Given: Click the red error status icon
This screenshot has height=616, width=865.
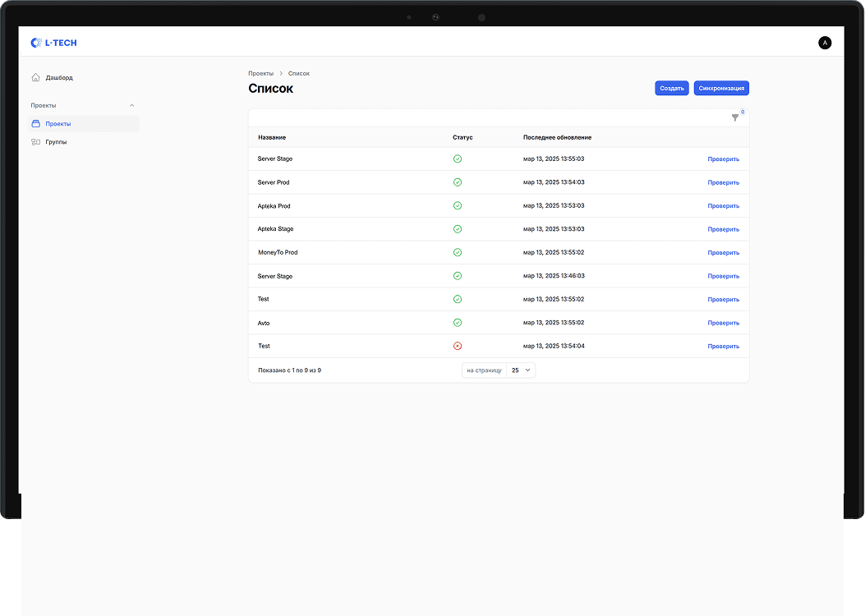Looking at the screenshot, I should click(x=458, y=346).
